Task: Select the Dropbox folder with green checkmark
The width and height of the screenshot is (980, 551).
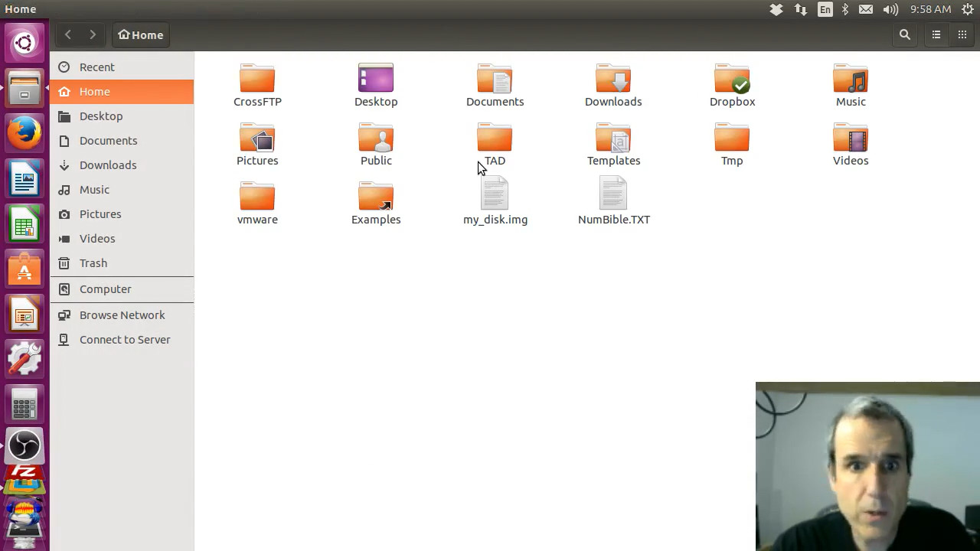Action: coord(732,85)
